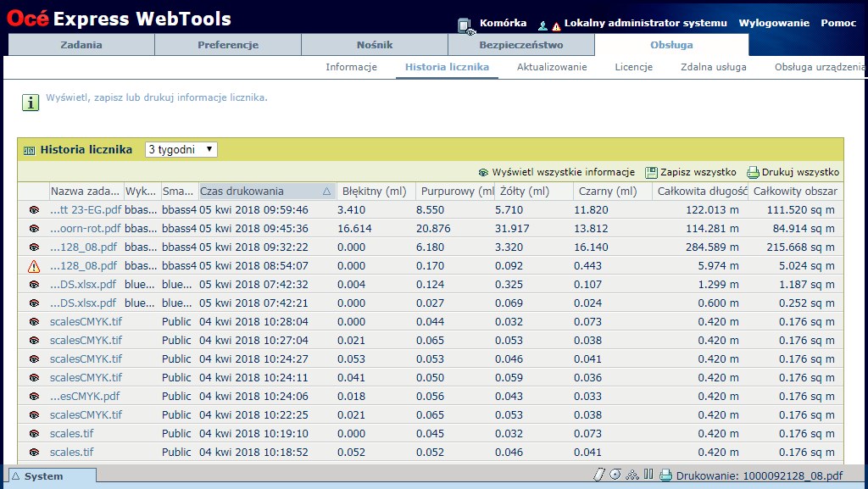Click the eye icon for scalesCMYK.tif printed 10:28:04

pos(34,322)
